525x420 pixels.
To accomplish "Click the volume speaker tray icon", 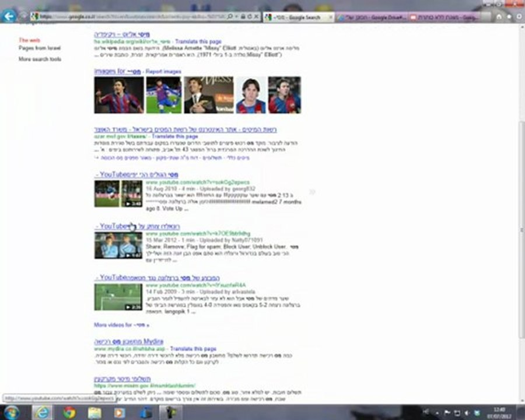I will [x=467, y=414].
